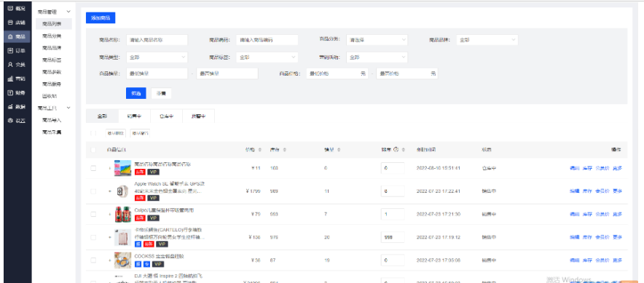Open 设置 gear settings icon in sidebar
644x283 pixels.
point(10,121)
